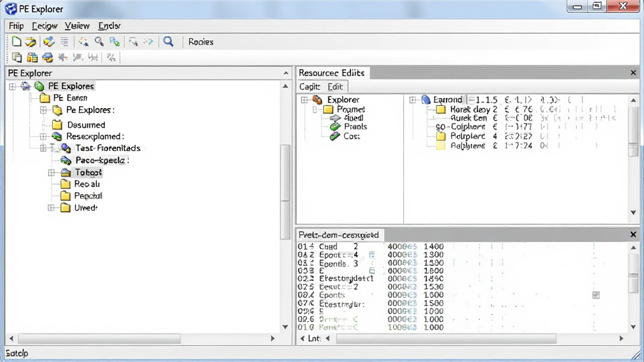Click the orange icon beside Explorer in resource tree
644x362 pixels.
click(x=317, y=100)
